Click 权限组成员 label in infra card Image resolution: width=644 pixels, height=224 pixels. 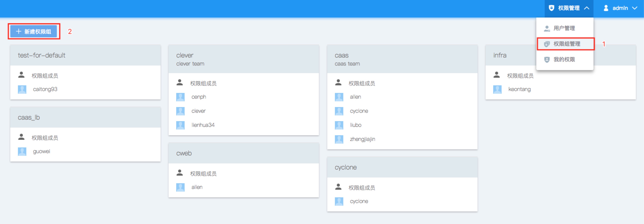pos(520,76)
